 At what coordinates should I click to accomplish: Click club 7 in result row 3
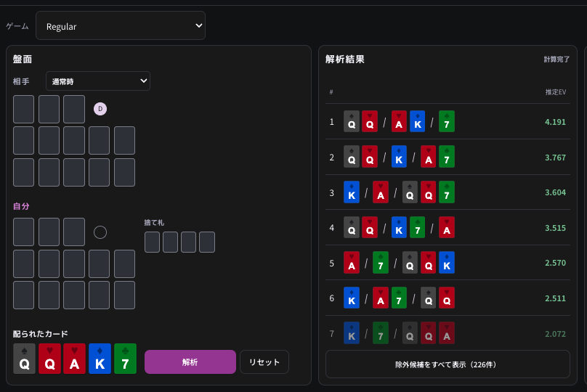coord(447,192)
